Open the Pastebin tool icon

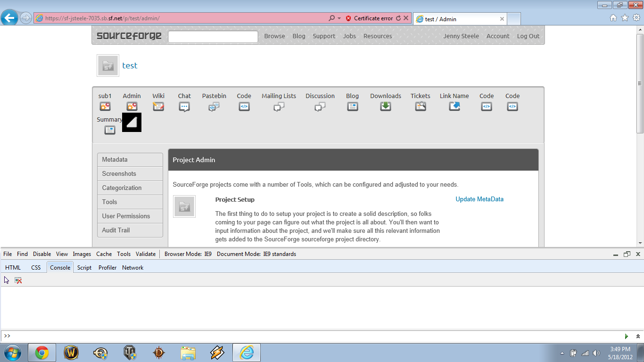pos(214,107)
